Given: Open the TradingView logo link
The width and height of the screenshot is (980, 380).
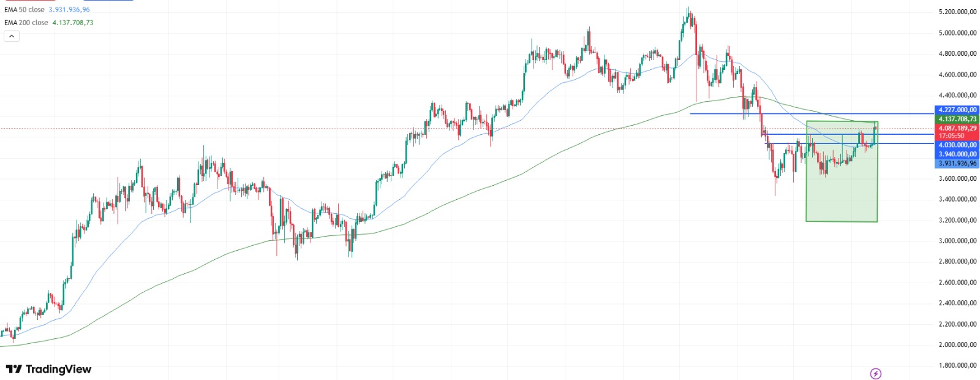Looking at the screenshot, I should pyautogui.click(x=48, y=369).
